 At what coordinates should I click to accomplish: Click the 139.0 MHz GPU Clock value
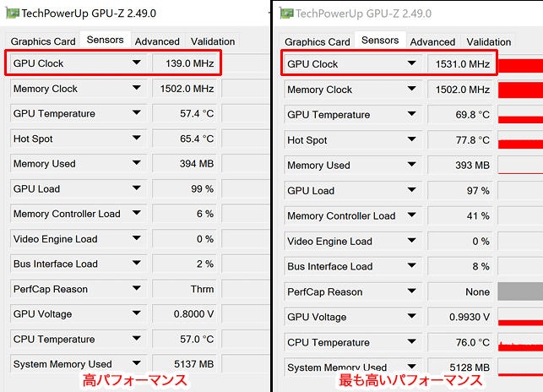point(184,63)
